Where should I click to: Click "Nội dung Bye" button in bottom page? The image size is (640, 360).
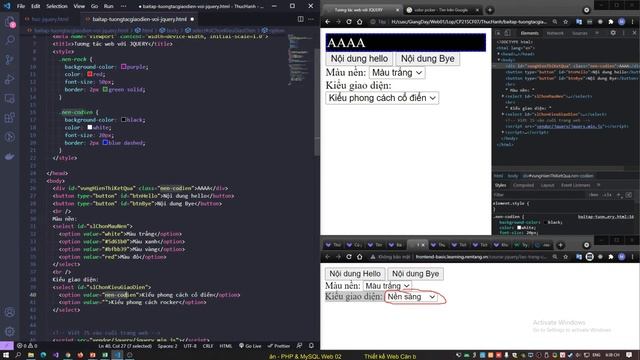416,274
